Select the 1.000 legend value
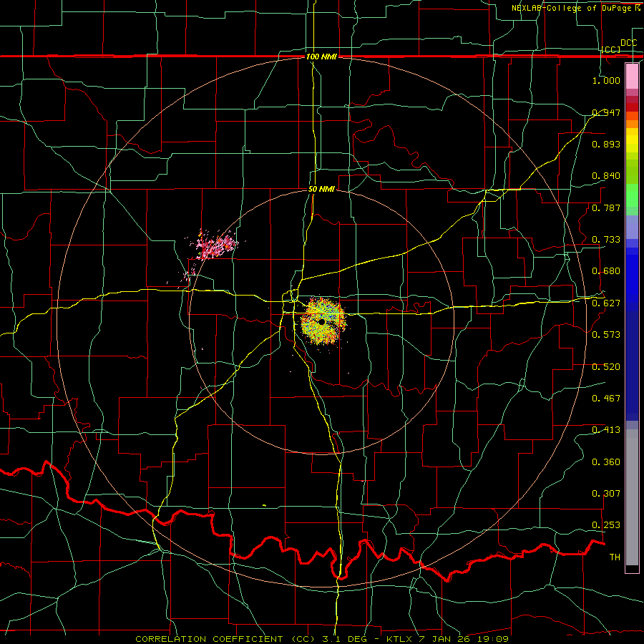The width and height of the screenshot is (644, 644). pyautogui.click(x=606, y=80)
